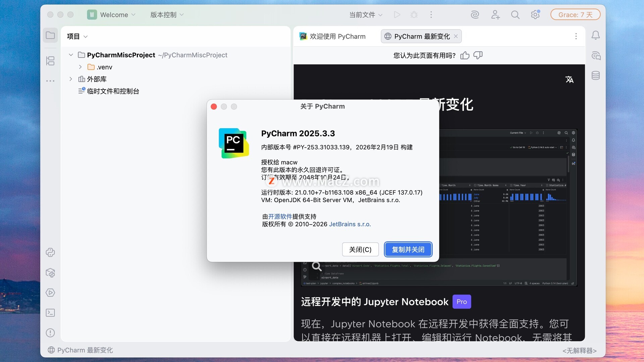Open the Python Console sidebar icon

(50, 252)
